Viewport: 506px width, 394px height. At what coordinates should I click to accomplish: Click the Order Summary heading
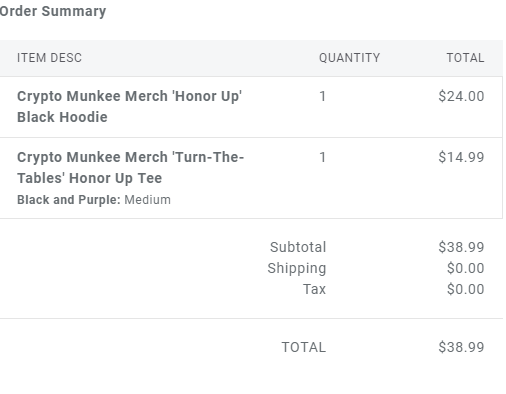point(53,11)
